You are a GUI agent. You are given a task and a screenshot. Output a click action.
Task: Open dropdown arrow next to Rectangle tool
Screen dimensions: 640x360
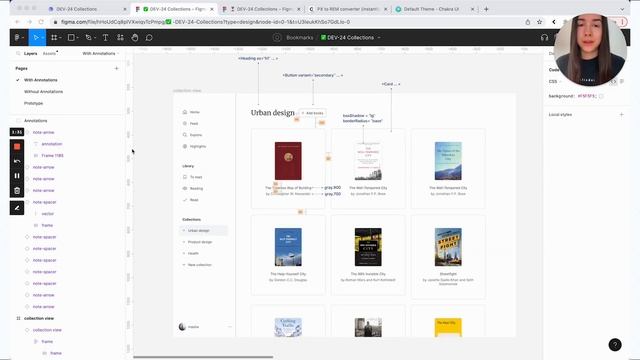tap(78, 38)
